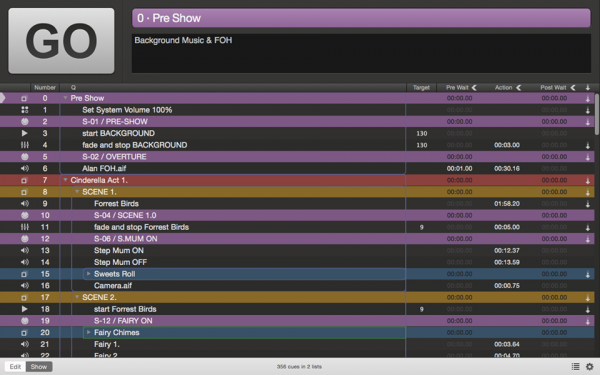The image size is (600, 375).
Task: Click the Pre Wait column arrow
Action: click(474, 88)
